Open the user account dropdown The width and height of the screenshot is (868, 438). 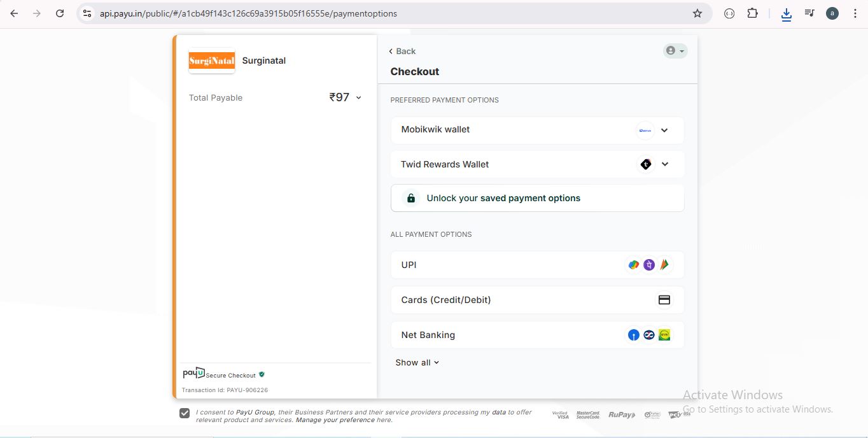tap(675, 51)
